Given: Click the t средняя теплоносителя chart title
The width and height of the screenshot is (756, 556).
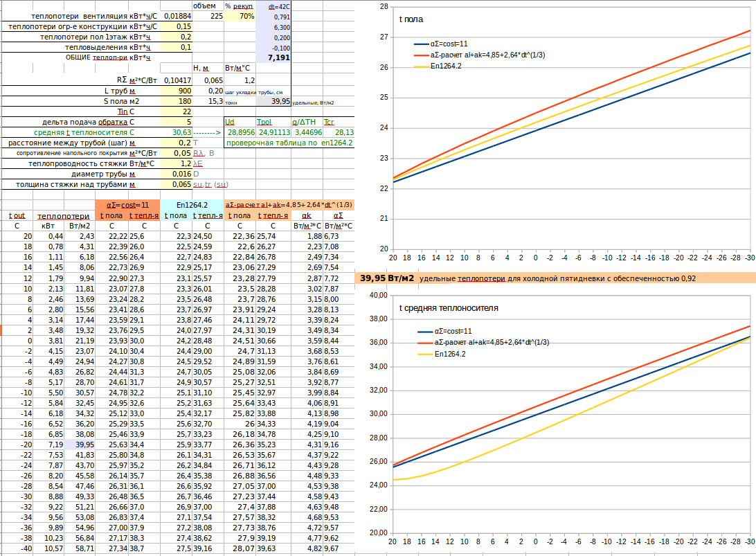Looking at the screenshot, I should tap(449, 307).
